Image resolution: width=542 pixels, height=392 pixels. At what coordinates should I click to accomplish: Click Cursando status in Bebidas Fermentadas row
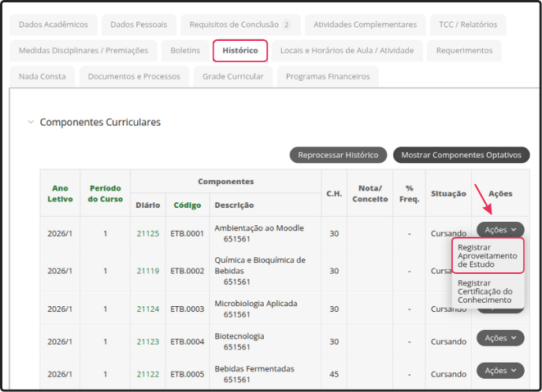[x=448, y=374]
